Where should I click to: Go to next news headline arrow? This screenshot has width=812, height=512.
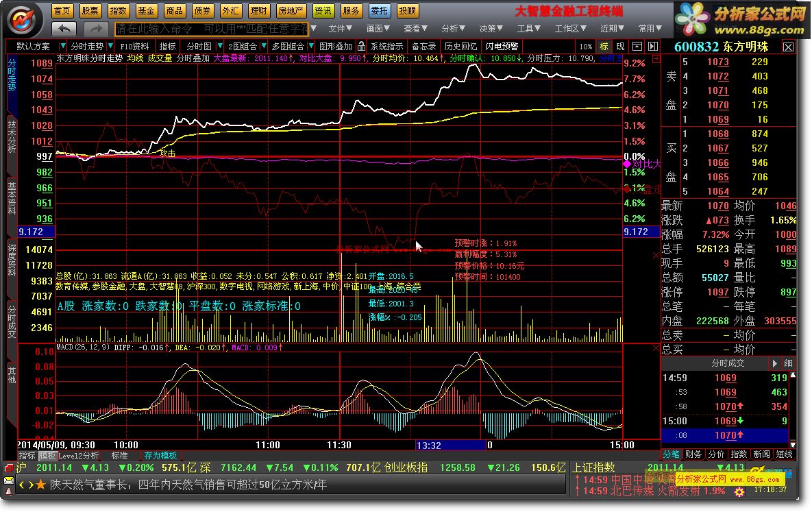(x=31, y=485)
